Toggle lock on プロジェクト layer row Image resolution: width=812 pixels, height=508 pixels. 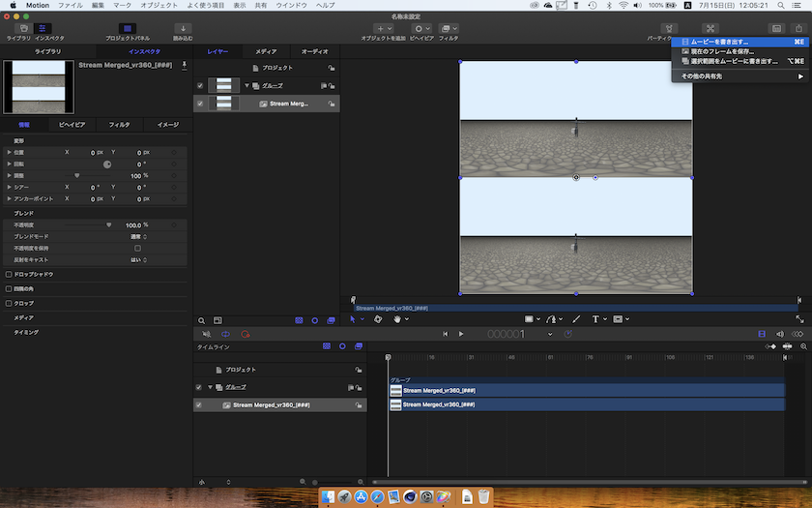pos(331,68)
